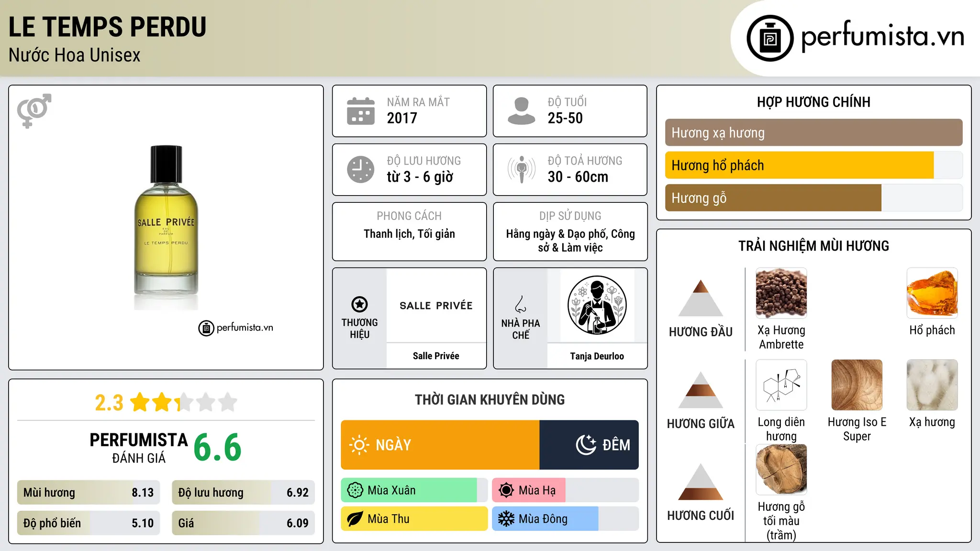980x551 pixels.
Task: Open the Xạ Hương Ambrette seeds image
Action: [x=781, y=293]
